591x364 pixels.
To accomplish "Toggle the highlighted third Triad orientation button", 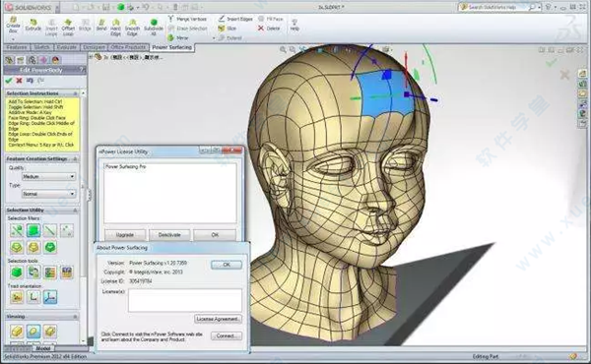I will [x=50, y=297].
